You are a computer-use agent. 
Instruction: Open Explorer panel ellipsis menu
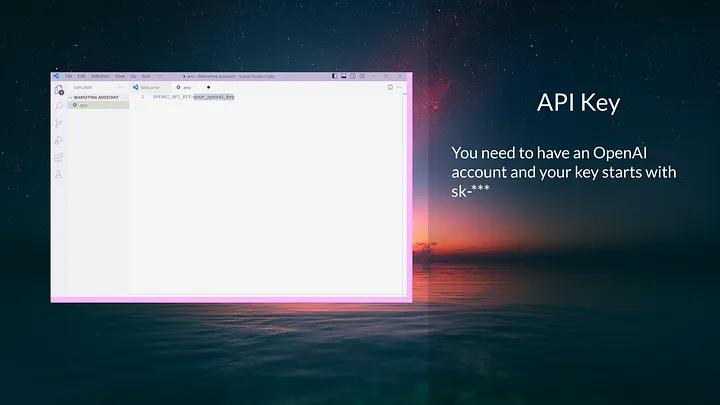click(x=121, y=87)
